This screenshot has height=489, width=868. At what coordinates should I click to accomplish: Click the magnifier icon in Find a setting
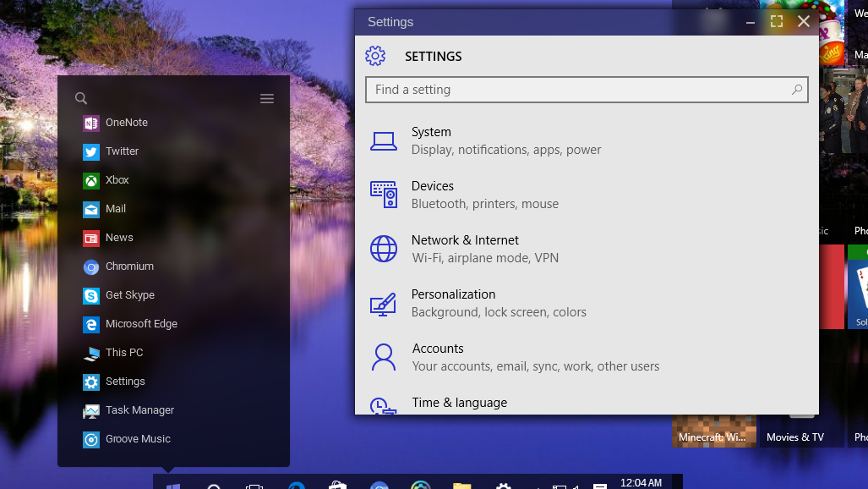[x=797, y=90]
